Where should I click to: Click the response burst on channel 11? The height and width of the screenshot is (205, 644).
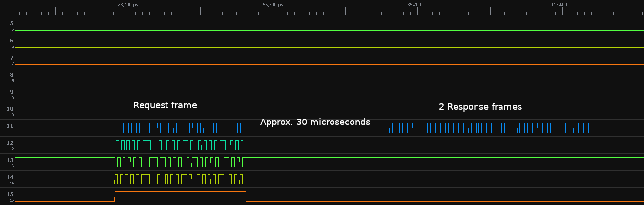pyautogui.click(x=488, y=128)
